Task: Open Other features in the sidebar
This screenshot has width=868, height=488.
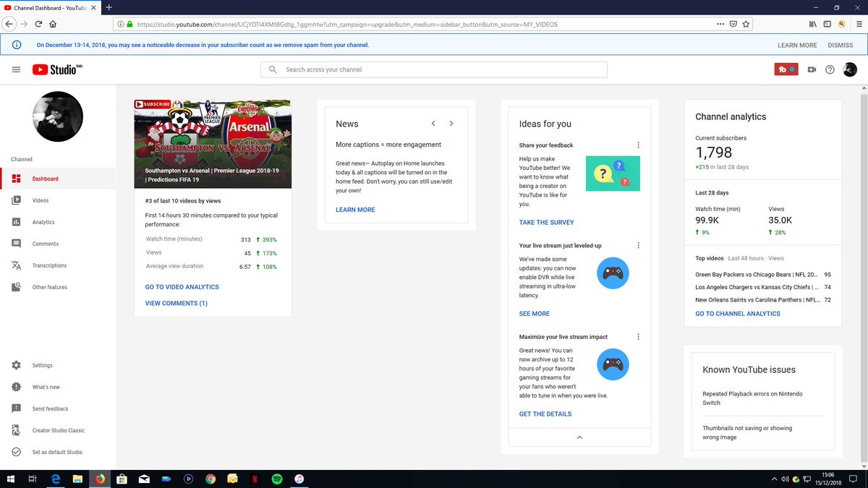Action: [x=58, y=287]
